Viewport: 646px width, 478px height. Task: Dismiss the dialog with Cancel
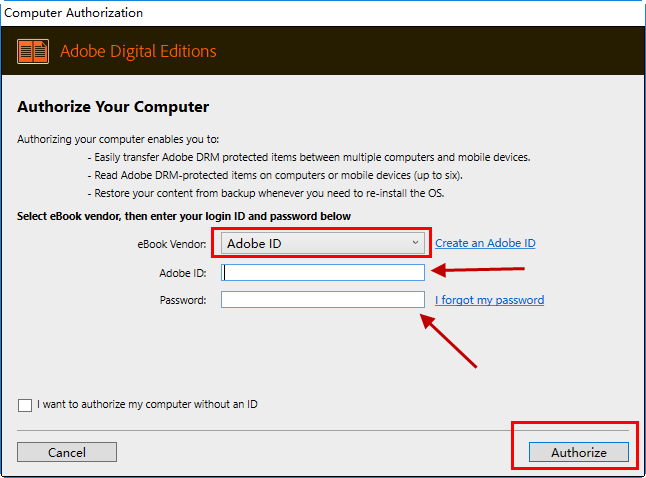point(67,452)
